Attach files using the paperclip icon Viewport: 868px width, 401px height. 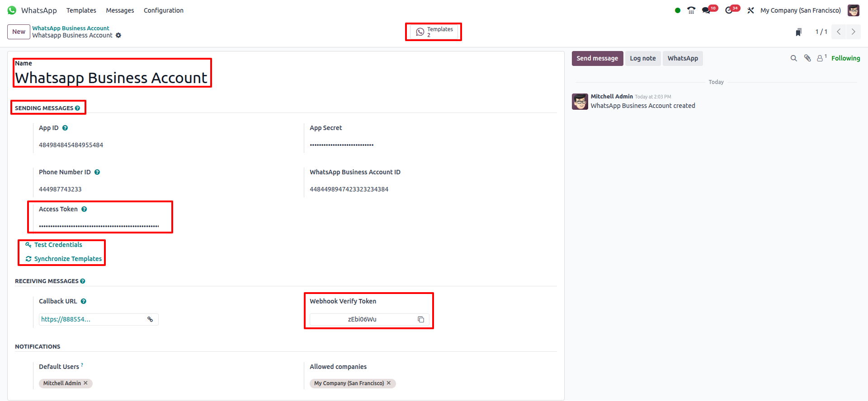(807, 58)
